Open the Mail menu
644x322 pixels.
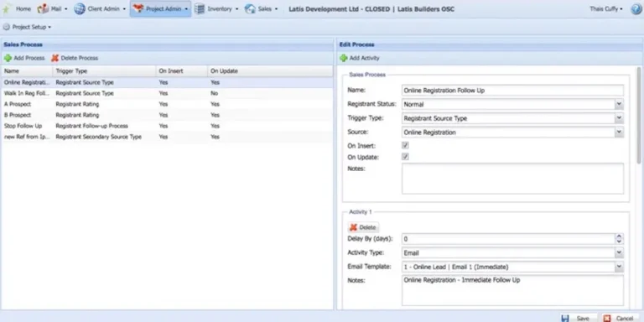click(x=53, y=8)
